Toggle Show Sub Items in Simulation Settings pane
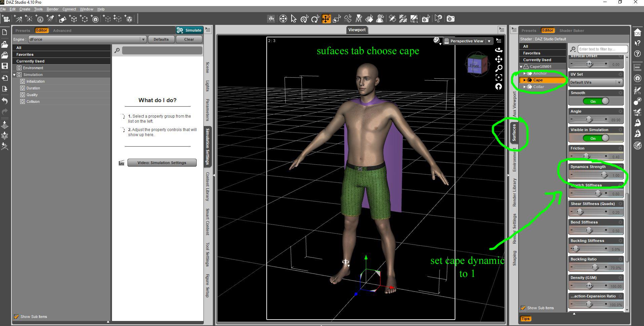 tap(16, 317)
